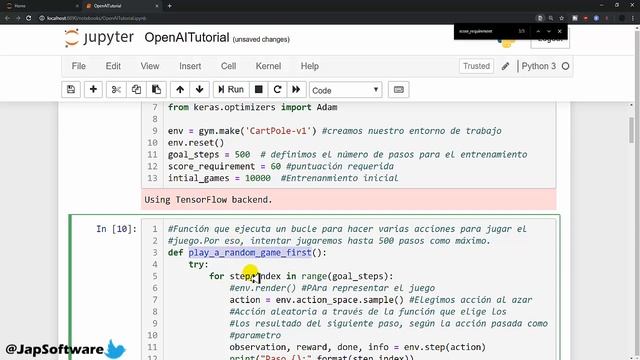Open the File menu
The image size is (640, 360).
tap(78, 66)
